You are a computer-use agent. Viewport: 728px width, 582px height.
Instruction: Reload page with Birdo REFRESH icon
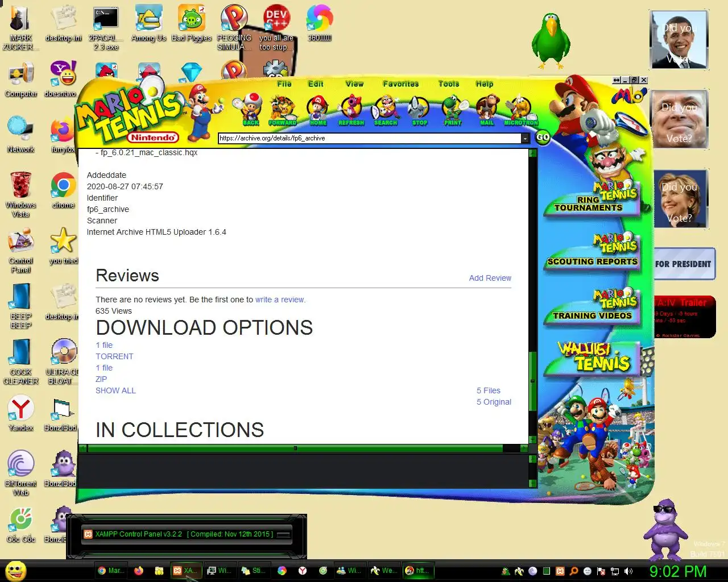[351, 110]
